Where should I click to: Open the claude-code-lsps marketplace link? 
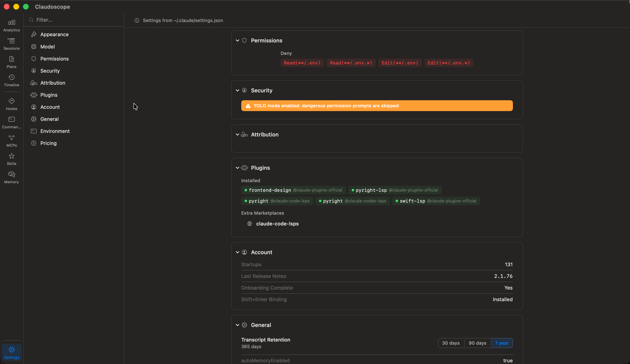tap(277, 224)
